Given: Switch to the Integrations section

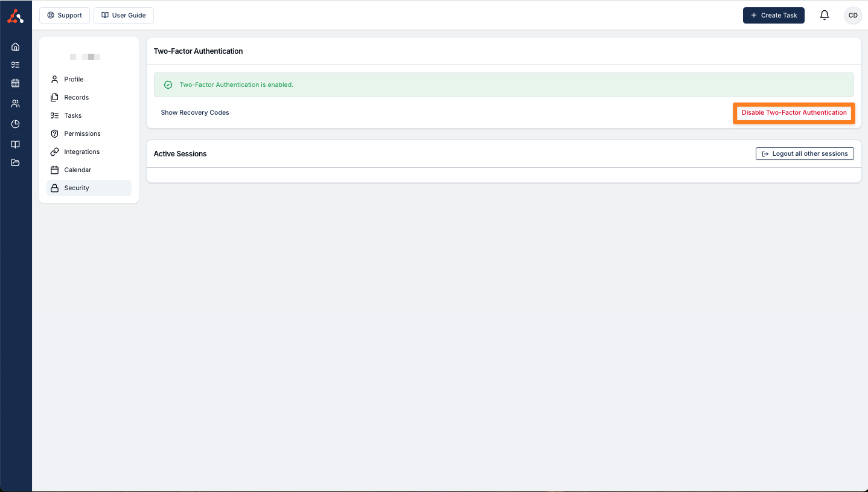Looking at the screenshot, I should tap(81, 152).
